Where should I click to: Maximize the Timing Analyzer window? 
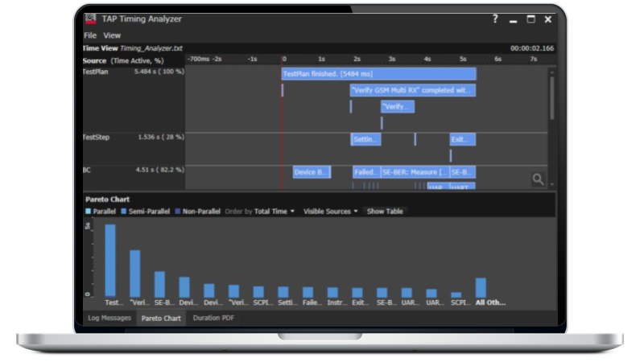click(x=530, y=19)
